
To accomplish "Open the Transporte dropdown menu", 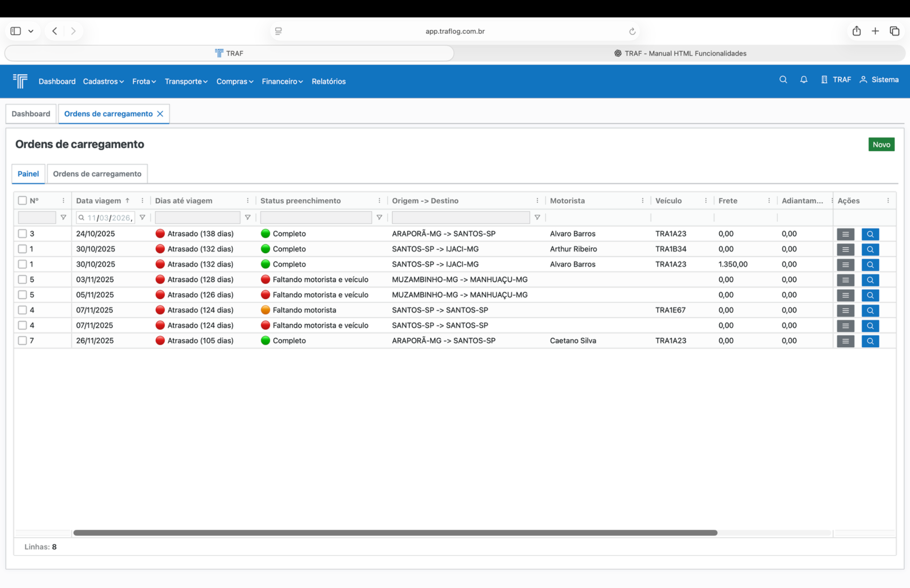I will point(186,81).
